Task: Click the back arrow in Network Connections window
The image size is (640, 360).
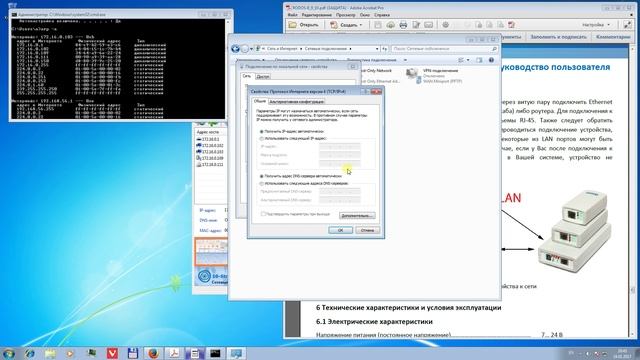Action: (x=235, y=49)
